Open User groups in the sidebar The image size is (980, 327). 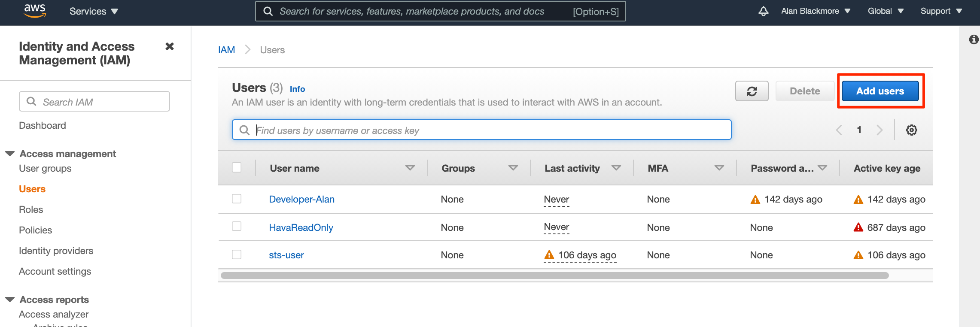point(45,169)
